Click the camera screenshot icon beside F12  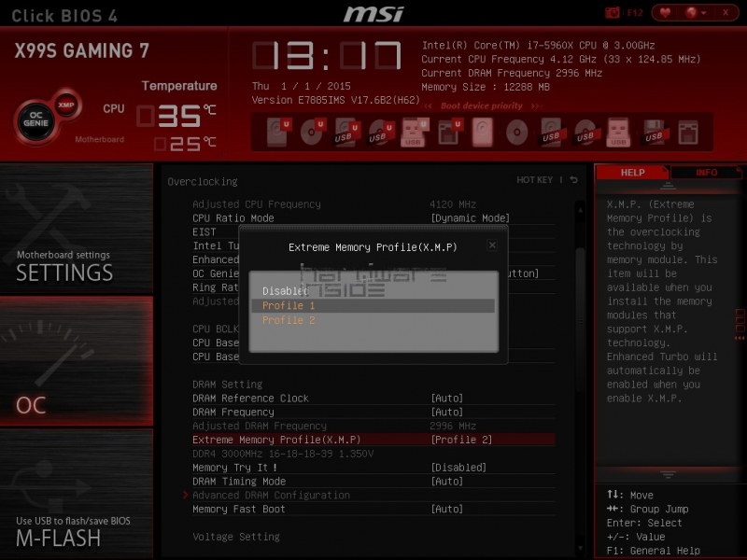coord(613,13)
